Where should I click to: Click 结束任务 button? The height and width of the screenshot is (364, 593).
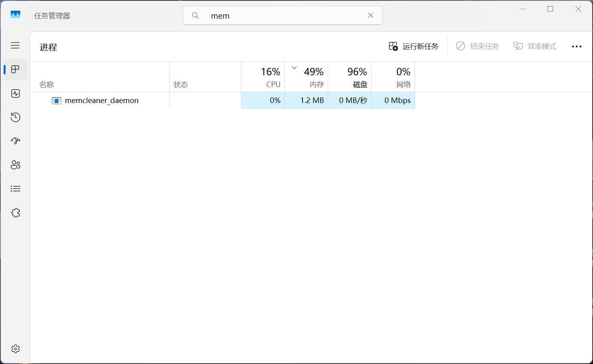477,47
